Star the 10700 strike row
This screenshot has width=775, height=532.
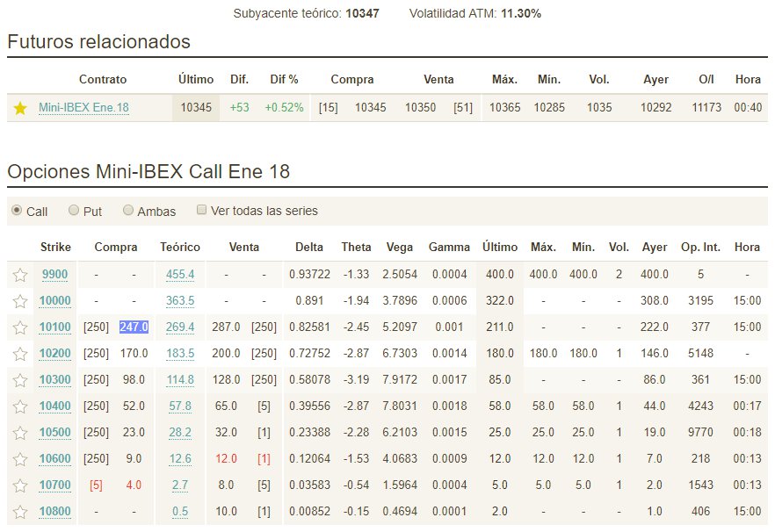pos(19,485)
